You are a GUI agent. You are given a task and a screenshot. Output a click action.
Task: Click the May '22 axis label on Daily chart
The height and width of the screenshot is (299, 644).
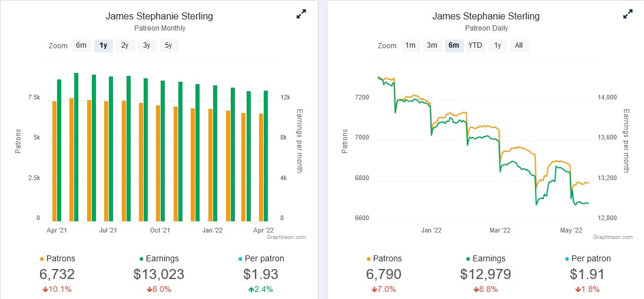[572, 230]
